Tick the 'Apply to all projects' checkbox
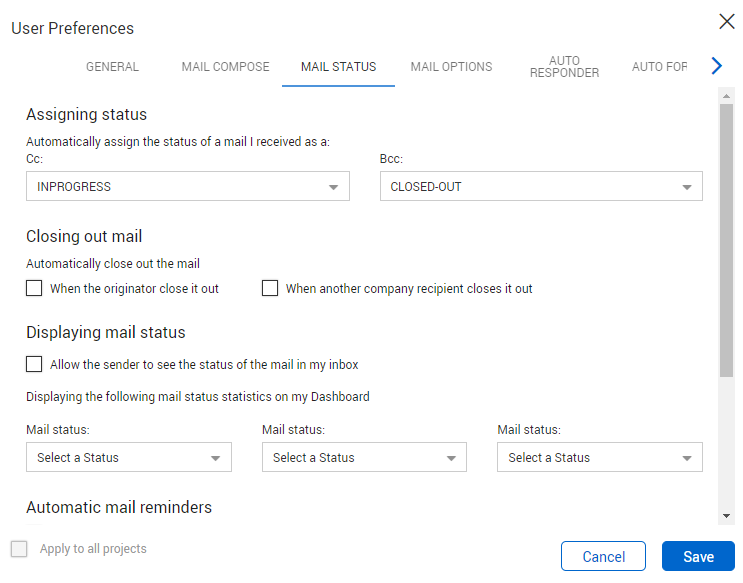The image size is (743, 583). [19, 549]
